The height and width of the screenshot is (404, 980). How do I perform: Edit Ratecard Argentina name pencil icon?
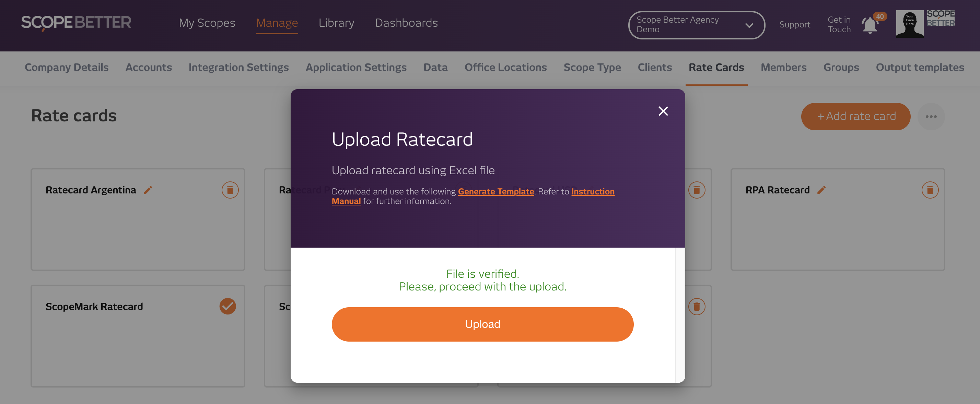[x=148, y=190]
